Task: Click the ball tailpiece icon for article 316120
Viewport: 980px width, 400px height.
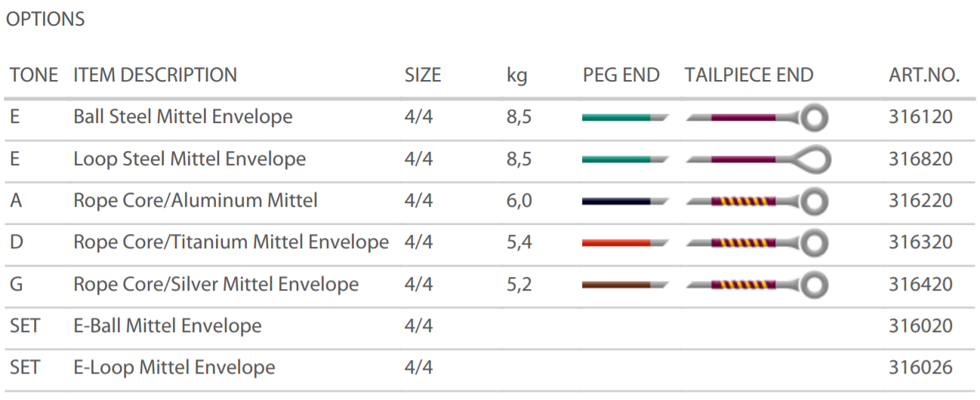Action: 757,118
